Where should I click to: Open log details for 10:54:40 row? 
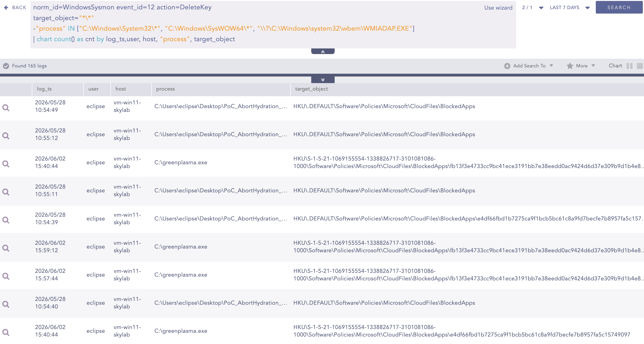[x=6, y=304]
